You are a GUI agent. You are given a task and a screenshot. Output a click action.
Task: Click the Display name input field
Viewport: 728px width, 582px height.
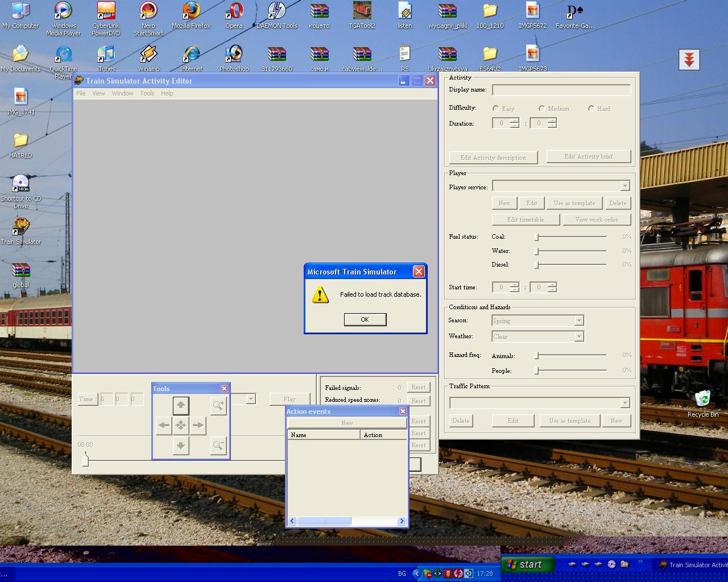pyautogui.click(x=561, y=90)
